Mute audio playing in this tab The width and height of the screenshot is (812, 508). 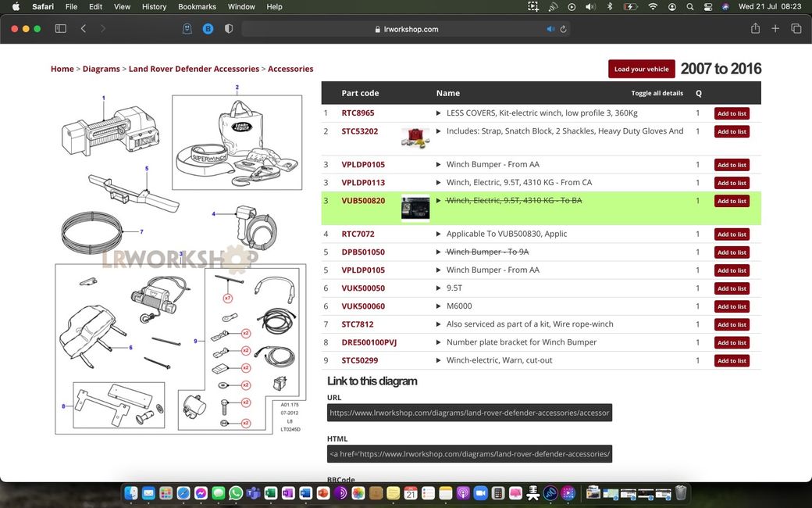550,29
